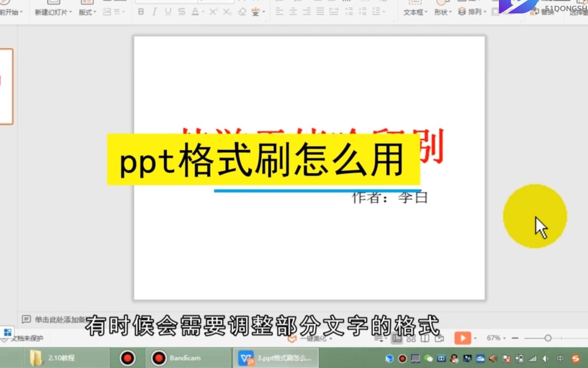Open the 形状 shapes dropdown
Screen dimensions: 588x368
coord(443,12)
